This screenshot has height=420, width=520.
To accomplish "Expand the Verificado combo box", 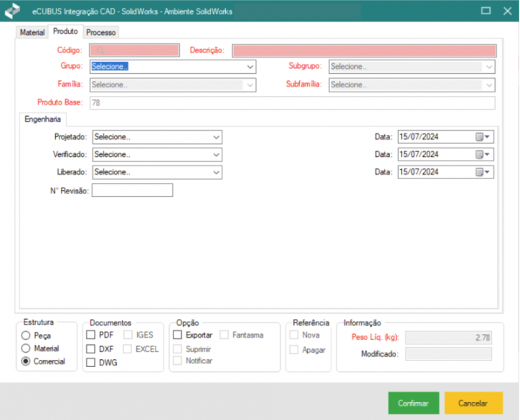I will pyautogui.click(x=216, y=155).
